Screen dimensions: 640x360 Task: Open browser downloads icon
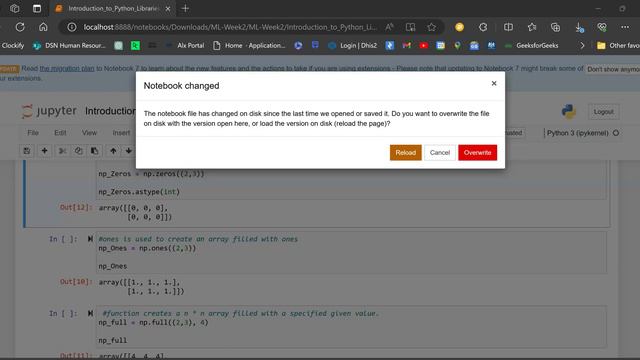tap(579, 27)
